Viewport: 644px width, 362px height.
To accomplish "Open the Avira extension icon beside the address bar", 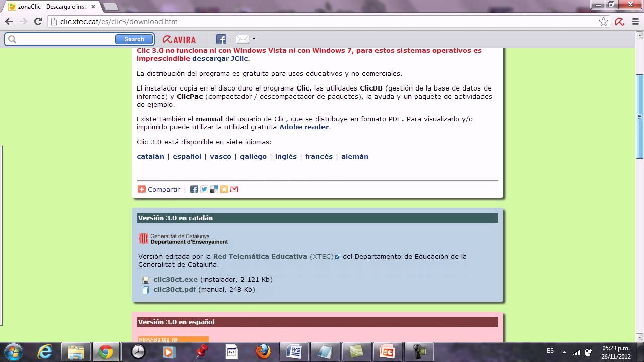I will coord(619,21).
